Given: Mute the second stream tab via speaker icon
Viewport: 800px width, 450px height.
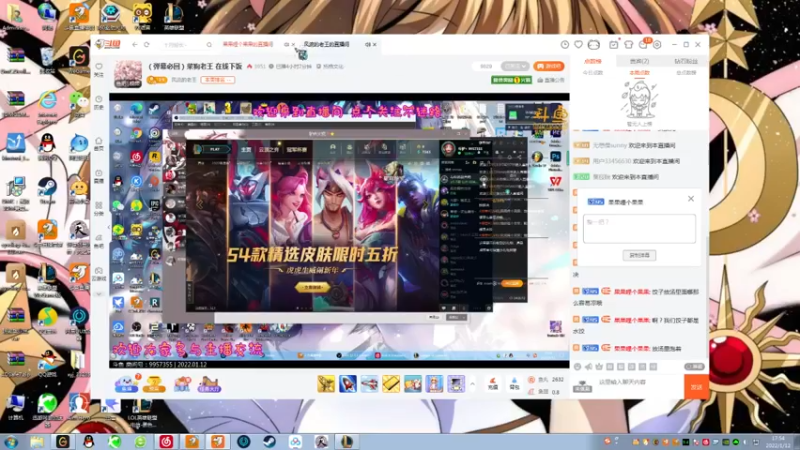Looking at the screenshot, I should click(x=367, y=45).
